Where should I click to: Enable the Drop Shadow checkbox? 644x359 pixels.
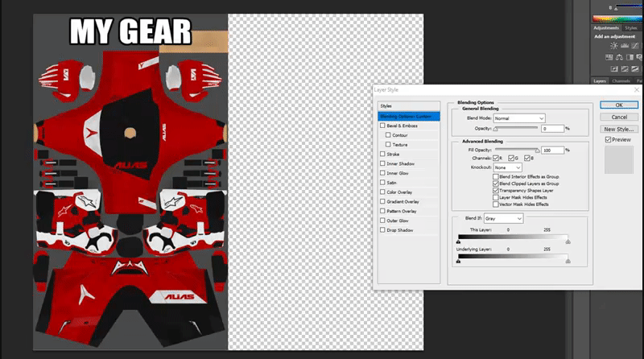click(x=382, y=230)
